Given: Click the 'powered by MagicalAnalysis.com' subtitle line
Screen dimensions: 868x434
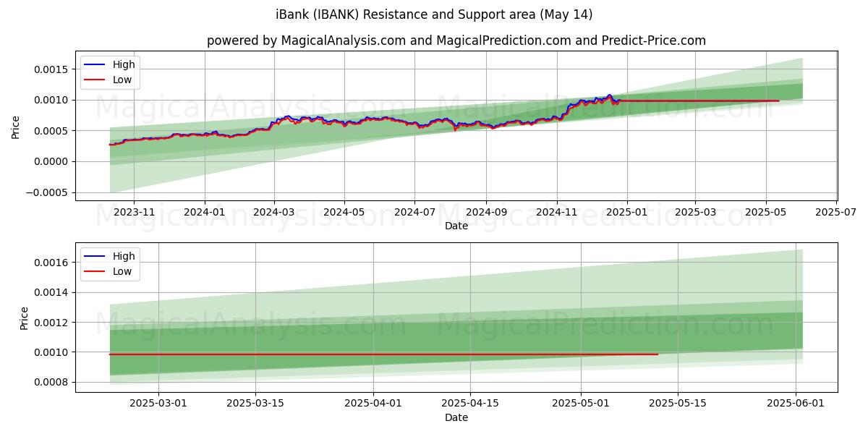Looking at the screenshot, I should pos(456,41).
